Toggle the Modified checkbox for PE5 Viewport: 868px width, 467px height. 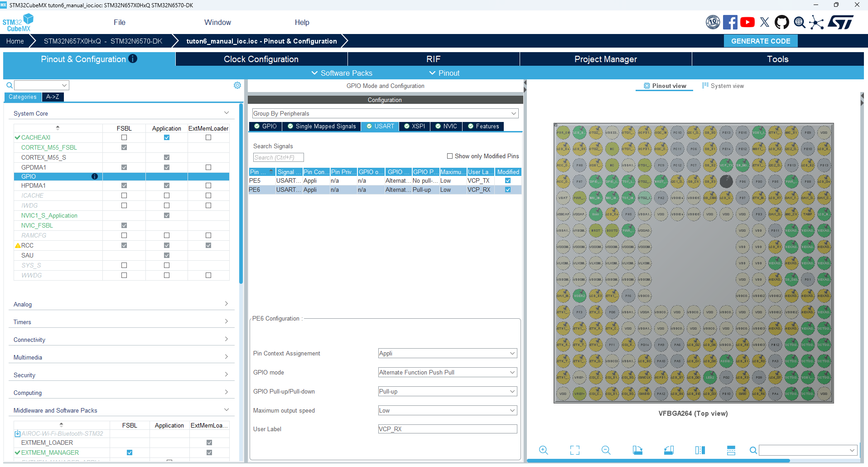(508, 180)
